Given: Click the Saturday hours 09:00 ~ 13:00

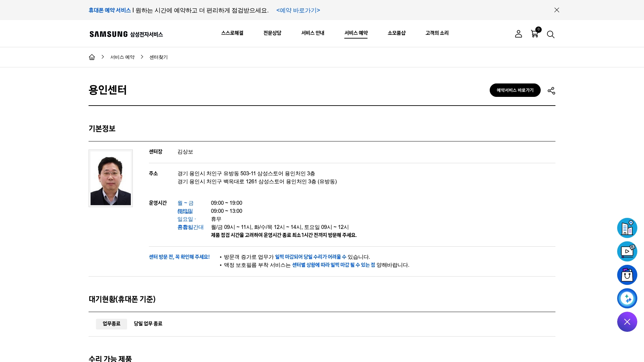Looking at the screenshot, I should (x=226, y=211).
